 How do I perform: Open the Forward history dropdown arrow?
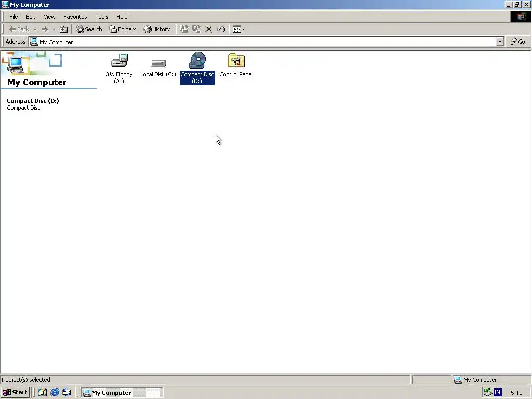tap(54, 30)
